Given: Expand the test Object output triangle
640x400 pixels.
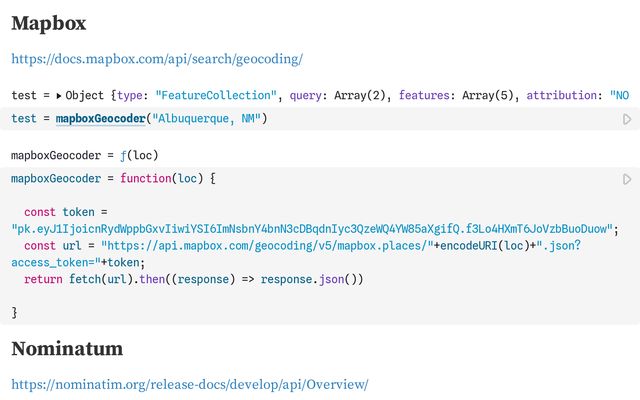Looking at the screenshot, I should tap(59, 96).
